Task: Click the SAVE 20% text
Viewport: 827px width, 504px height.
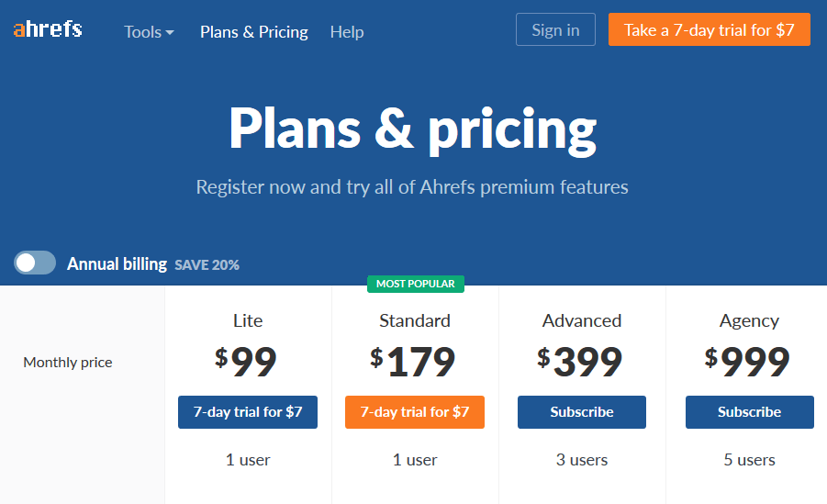Action: click(x=207, y=265)
